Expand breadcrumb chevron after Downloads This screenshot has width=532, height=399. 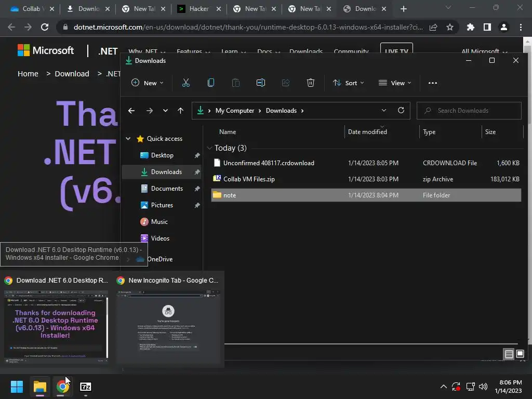click(302, 111)
